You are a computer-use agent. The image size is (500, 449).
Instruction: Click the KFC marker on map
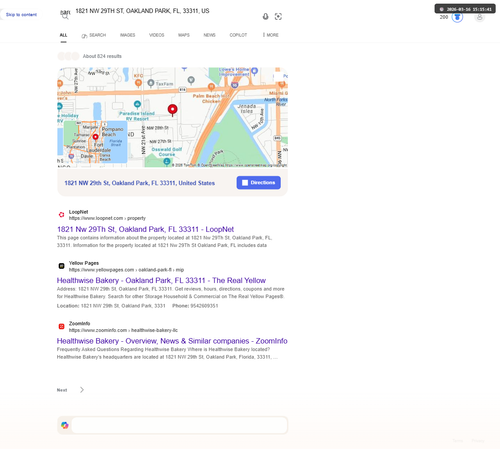[138, 82]
